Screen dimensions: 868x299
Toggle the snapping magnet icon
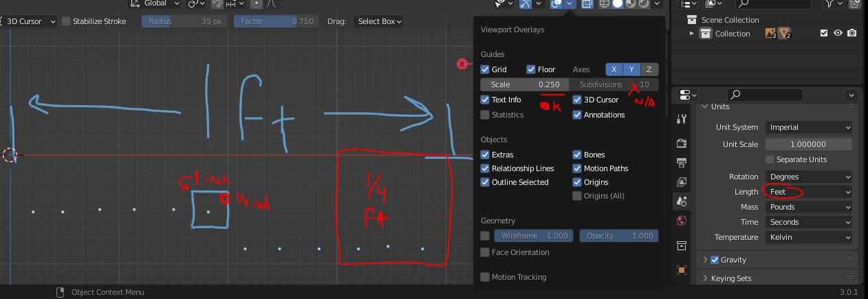(217, 3)
